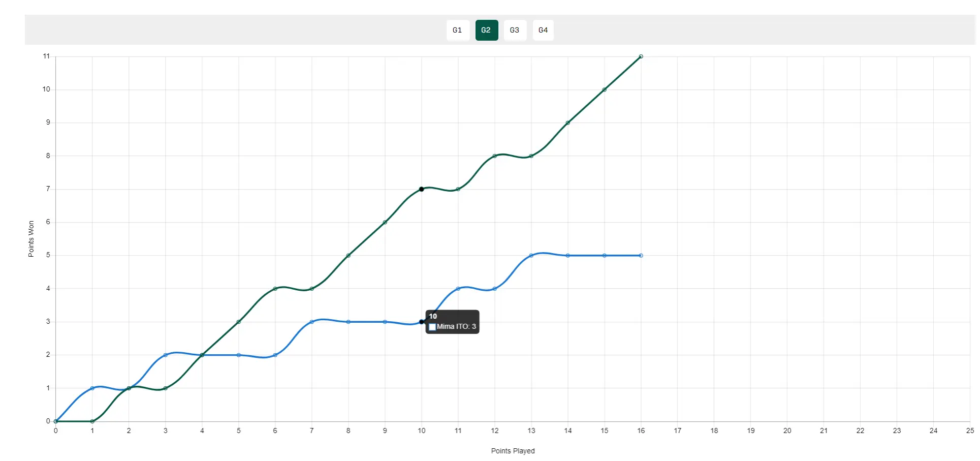The width and height of the screenshot is (980, 461).
Task: Switch to the G1 game tab
Action: (457, 30)
